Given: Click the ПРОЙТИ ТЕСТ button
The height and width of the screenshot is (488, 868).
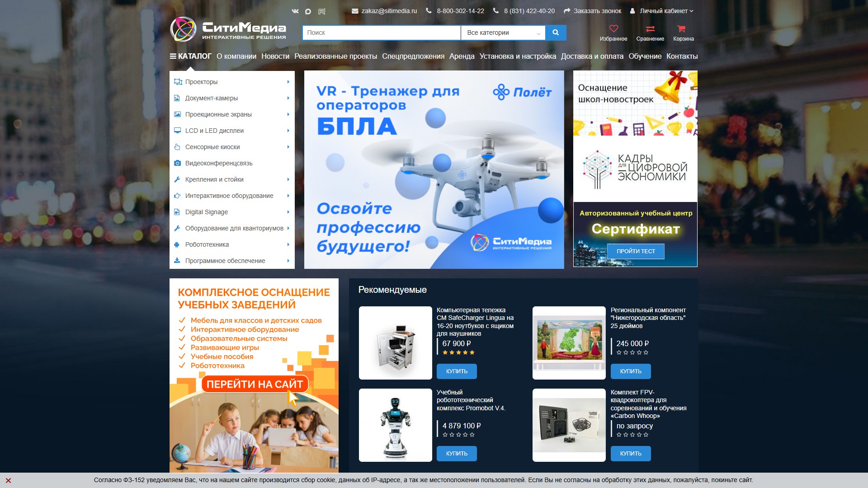Looking at the screenshot, I should (x=636, y=251).
